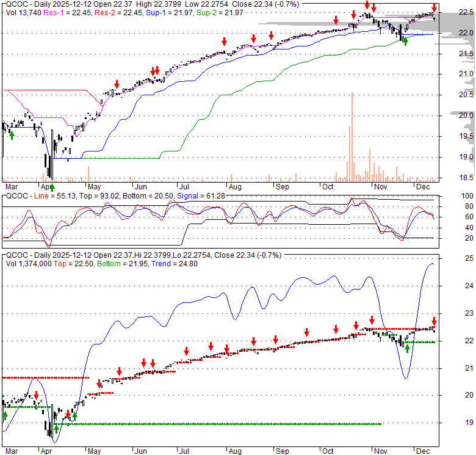Image resolution: width=476 pixels, height=455 pixels.
Task: Click the 19 price label on bottom chart axis
Action: [x=469, y=422]
